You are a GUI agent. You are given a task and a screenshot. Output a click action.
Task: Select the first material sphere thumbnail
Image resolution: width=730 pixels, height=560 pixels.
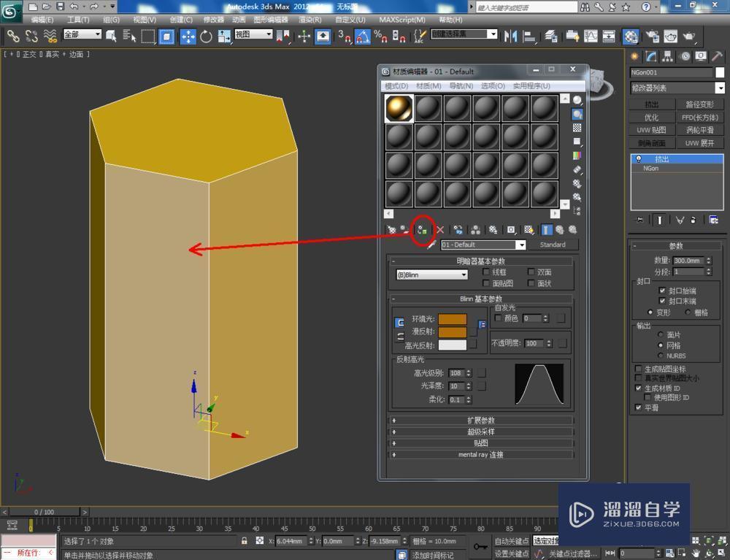click(398, 107)
